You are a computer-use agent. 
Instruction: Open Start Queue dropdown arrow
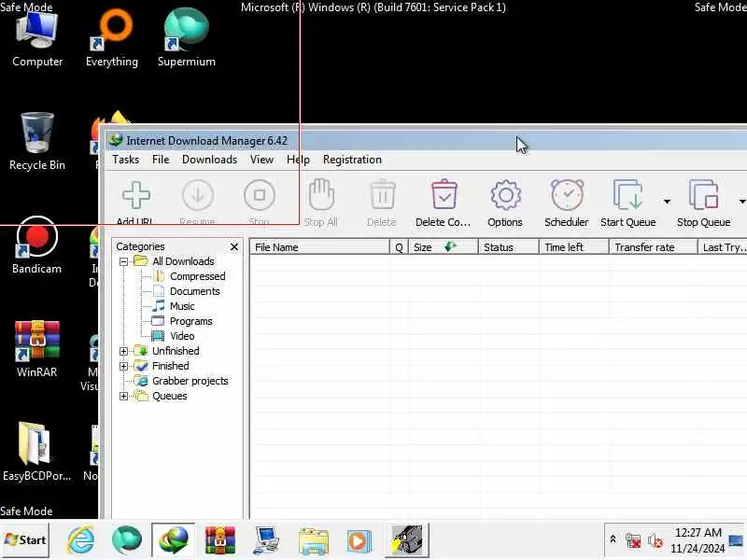(667, 202)
